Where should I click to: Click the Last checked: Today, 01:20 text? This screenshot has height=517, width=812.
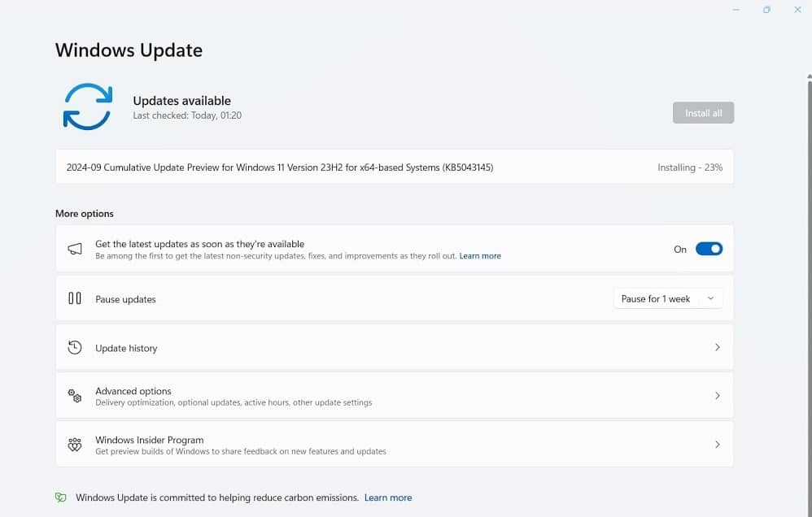pos(187,115)
